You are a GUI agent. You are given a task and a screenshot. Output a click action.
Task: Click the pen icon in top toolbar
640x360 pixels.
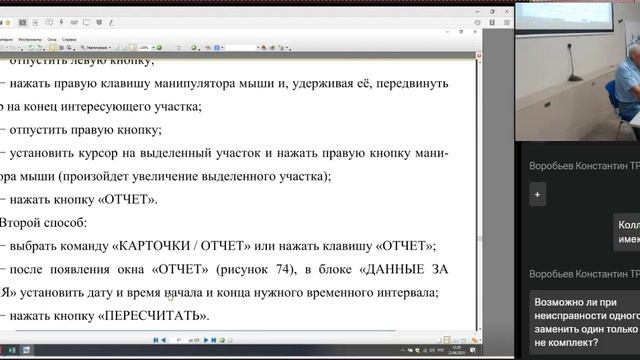click(x=111, y=22)
